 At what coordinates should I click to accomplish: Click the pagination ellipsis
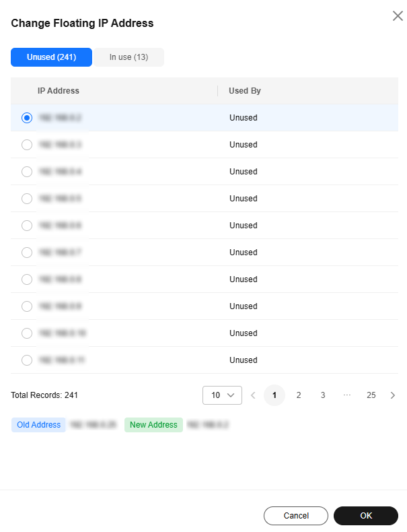347,395
